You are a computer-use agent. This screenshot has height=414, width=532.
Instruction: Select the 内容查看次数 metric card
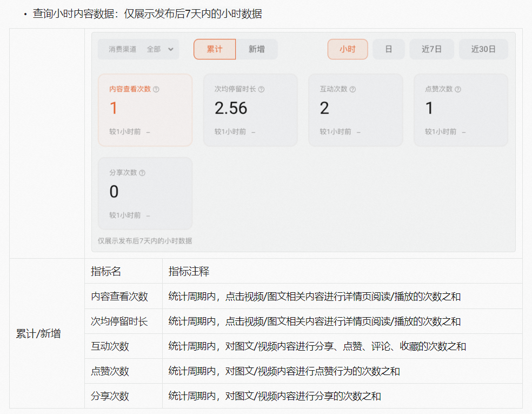pyautogui.click(x=145, y=110)
